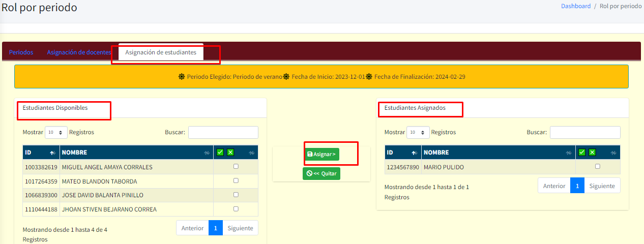Click the uncheck-all X icon in Estudiantes Asignados table
This screenshot has height=244, width=644.
(592, 152)
